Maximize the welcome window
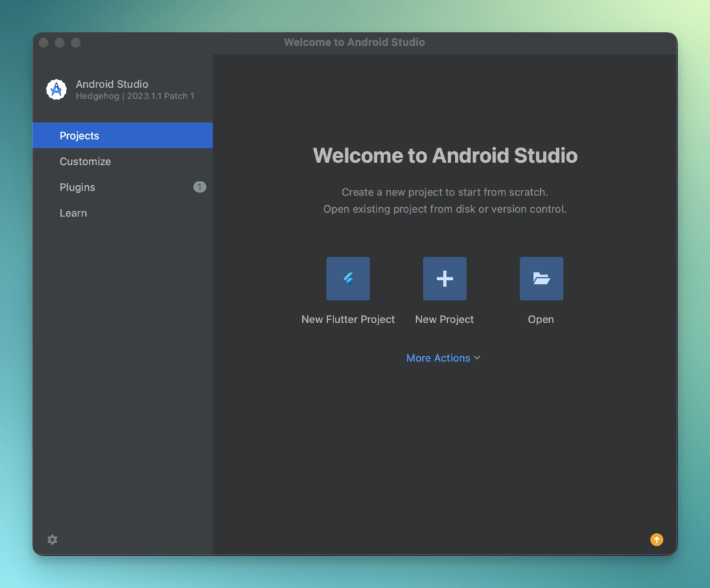 tap(76, 42)
